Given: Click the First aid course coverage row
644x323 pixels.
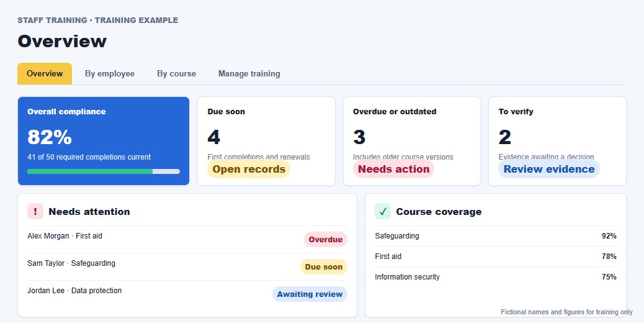Looking at the screenshot, I should click(x=496, y=257).
